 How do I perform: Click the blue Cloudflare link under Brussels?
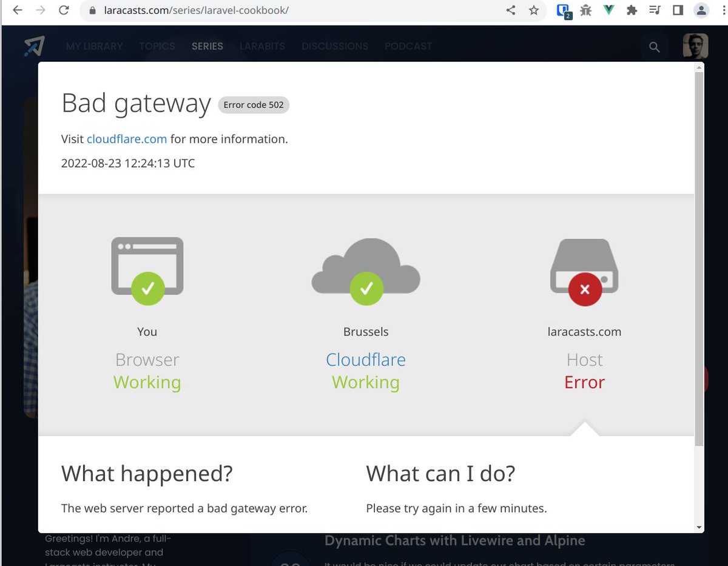[x=366, y=360]
